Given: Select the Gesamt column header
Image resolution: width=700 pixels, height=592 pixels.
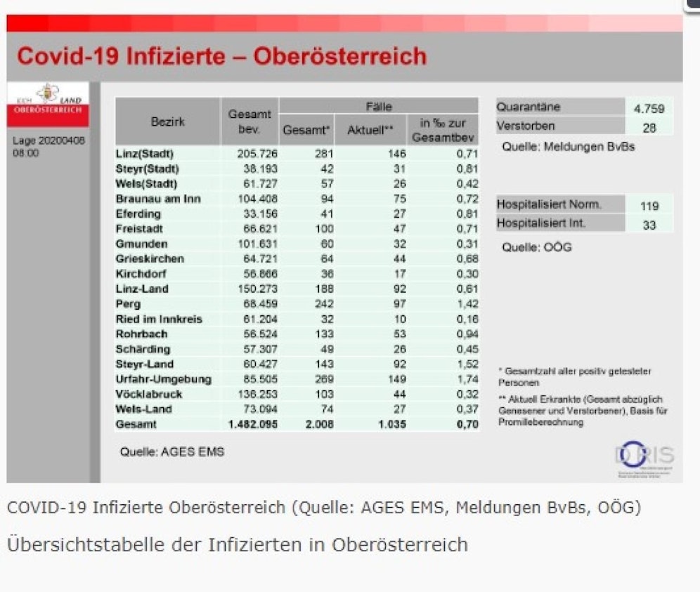Looking at the screenshot, I should [306, 129].
